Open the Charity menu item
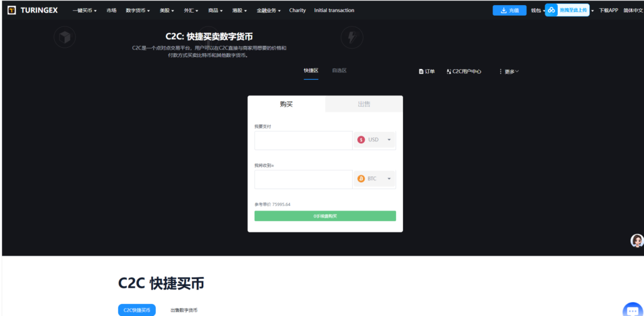The width and height of the screenshot is (644, 316). coord(297,10)
